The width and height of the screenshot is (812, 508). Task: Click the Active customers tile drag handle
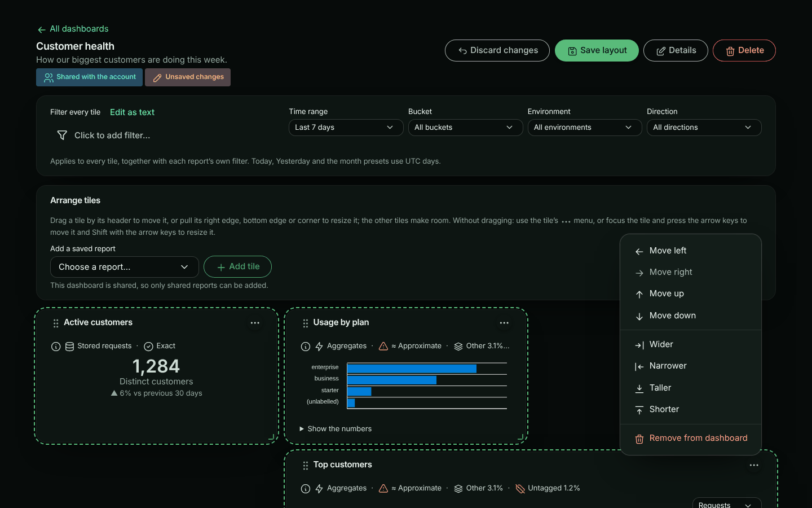(x=56, y=323)
